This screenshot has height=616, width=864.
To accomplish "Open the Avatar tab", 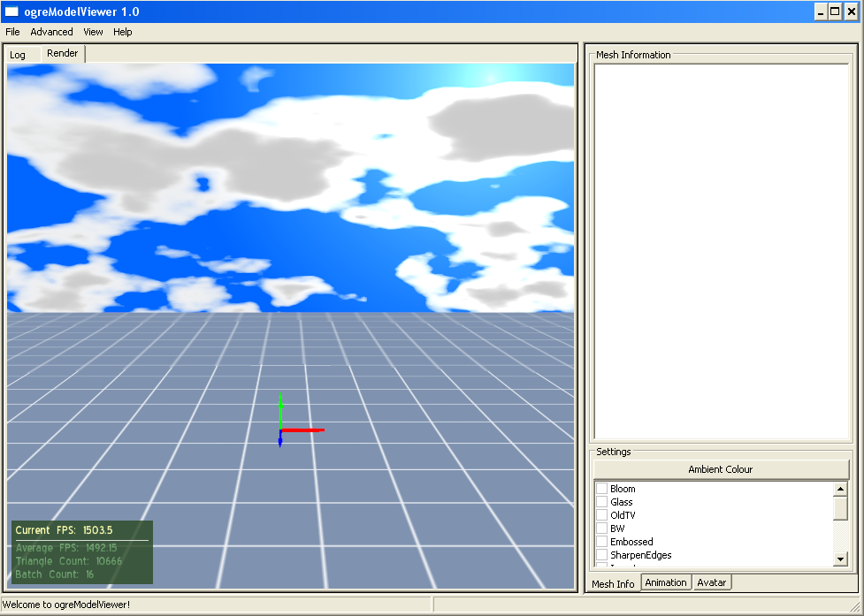I will click(711, 582).
